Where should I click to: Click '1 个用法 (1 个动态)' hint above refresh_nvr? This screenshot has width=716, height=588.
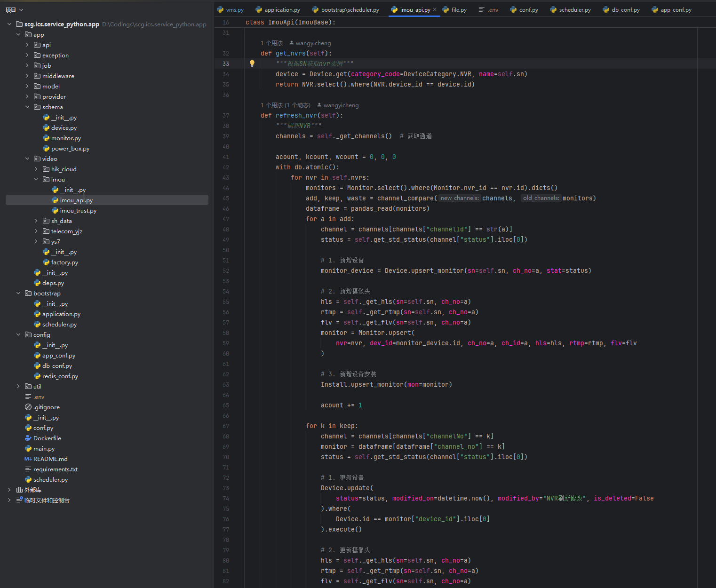(286, 105)
